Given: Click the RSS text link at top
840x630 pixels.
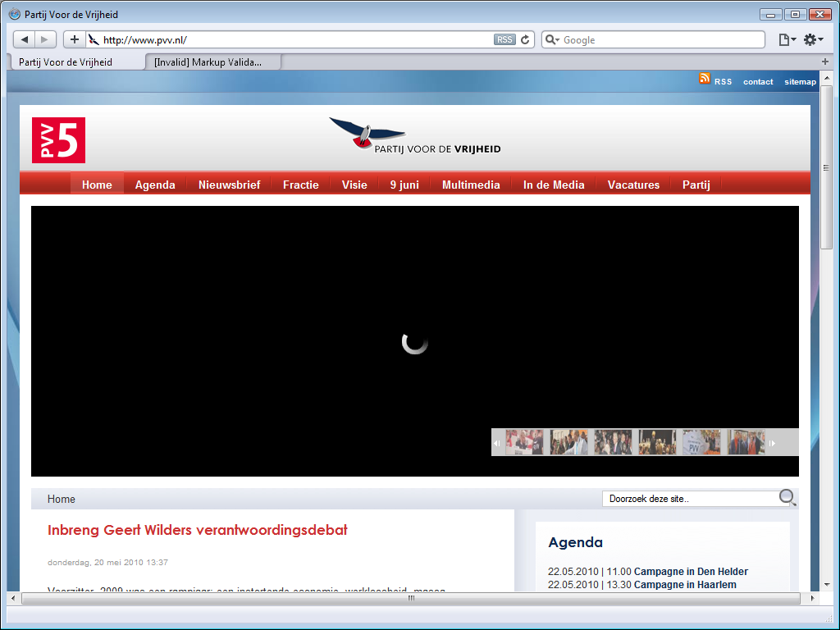Looking at the screenshot, I should pos(723,82).
